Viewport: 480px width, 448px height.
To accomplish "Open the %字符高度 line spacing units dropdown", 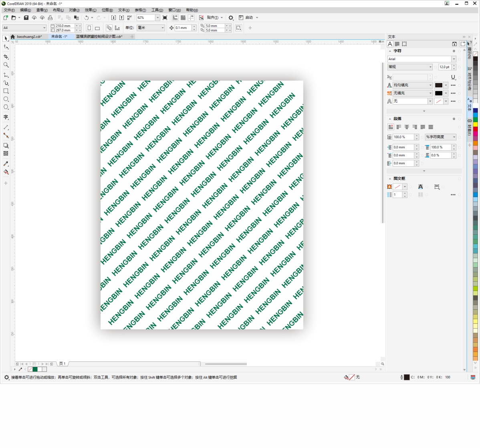I will click(454, 137).
